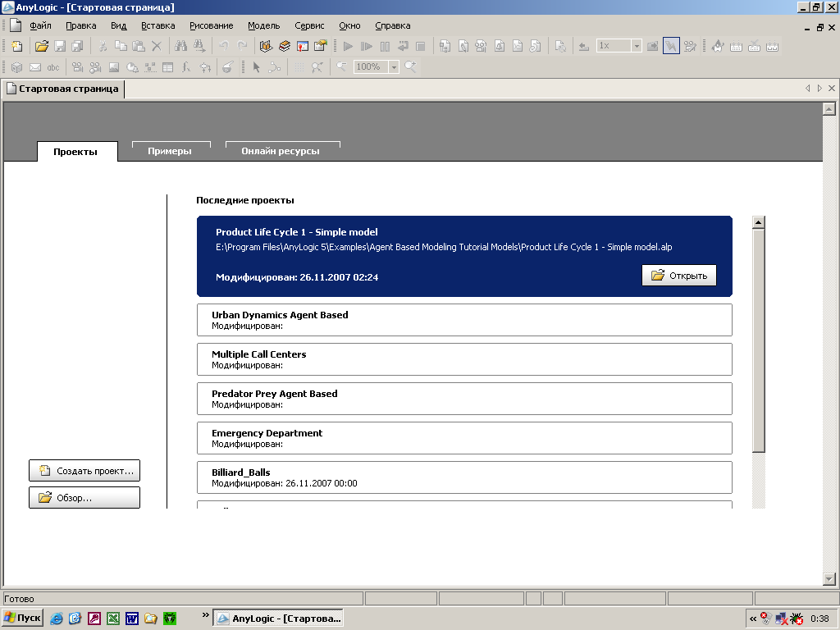This screenshot has height=630, width=840.
Task: Open the Рисование menu
Action: pyautogui.click(x=211, y=25)
